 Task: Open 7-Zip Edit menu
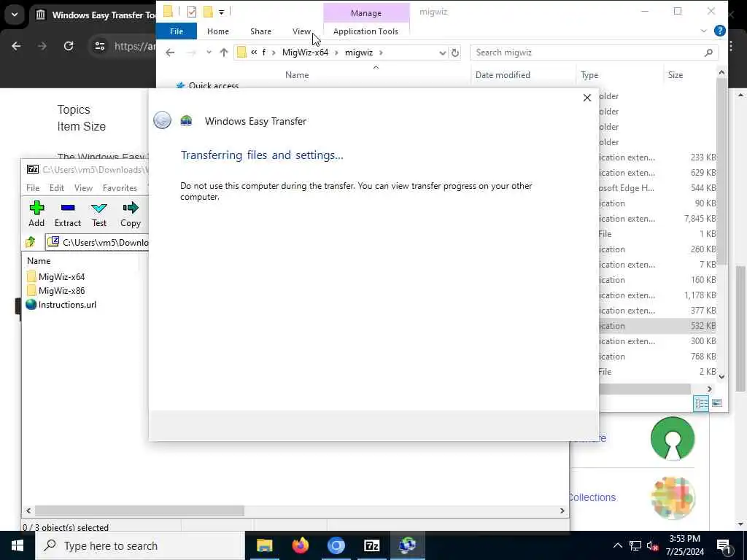coord(57,187)
